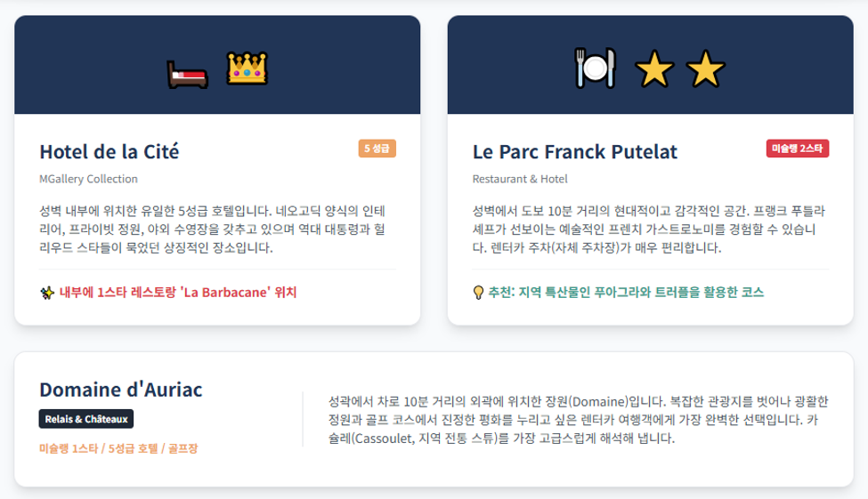Click the Relais & Châteaux badge
The height and width of the screenshot is (499, 868).
[x=86, y=419]
